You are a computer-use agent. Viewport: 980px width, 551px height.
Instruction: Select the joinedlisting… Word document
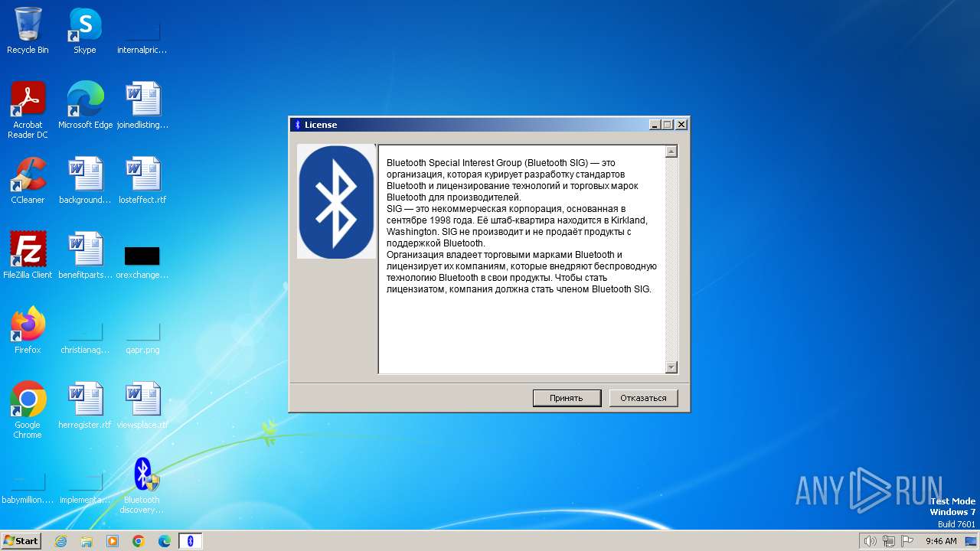coord(142,106)
